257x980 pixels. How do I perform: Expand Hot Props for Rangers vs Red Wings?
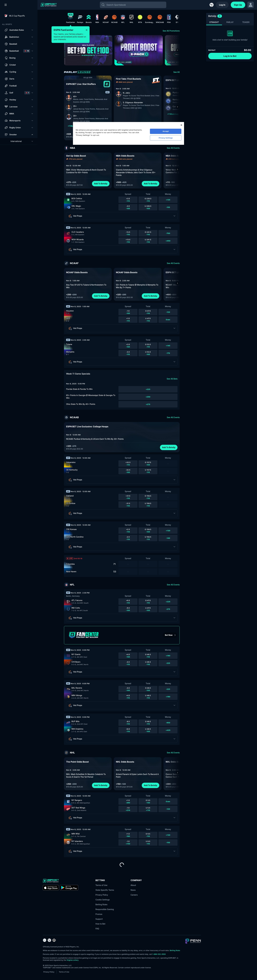122,818
